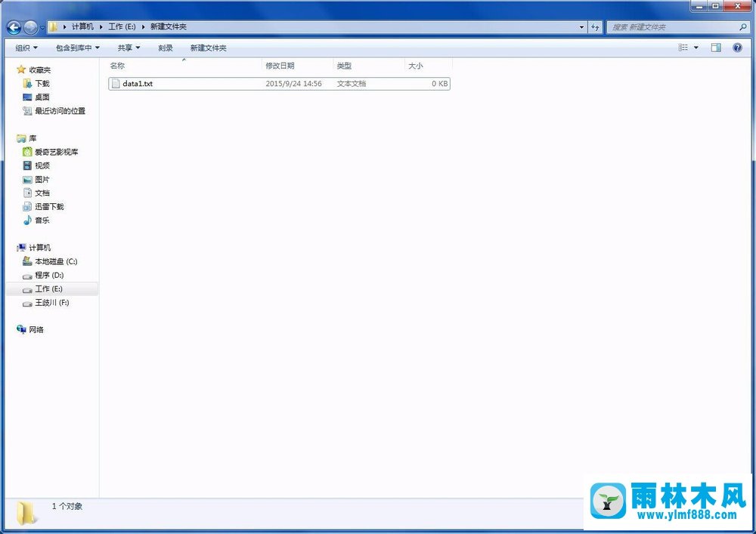Open the 迅雷下载 library
The image size is (756, 534).
pyautogui.click(x=49, y=206)
